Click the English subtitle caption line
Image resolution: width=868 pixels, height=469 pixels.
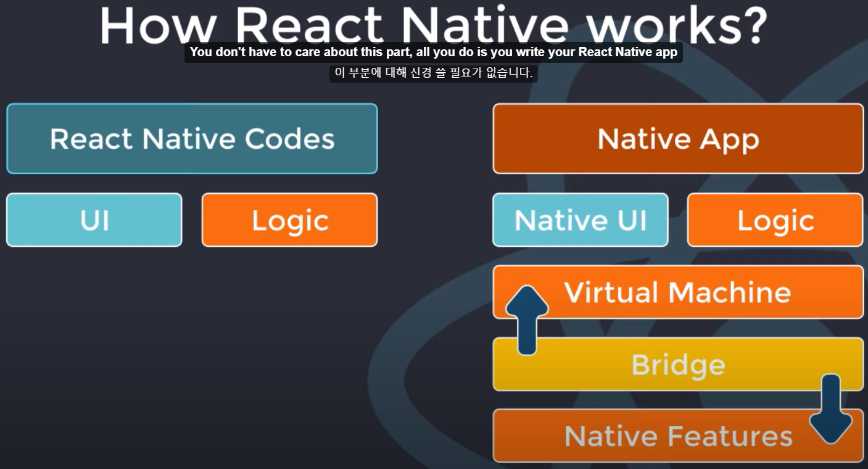coord(434,52)
